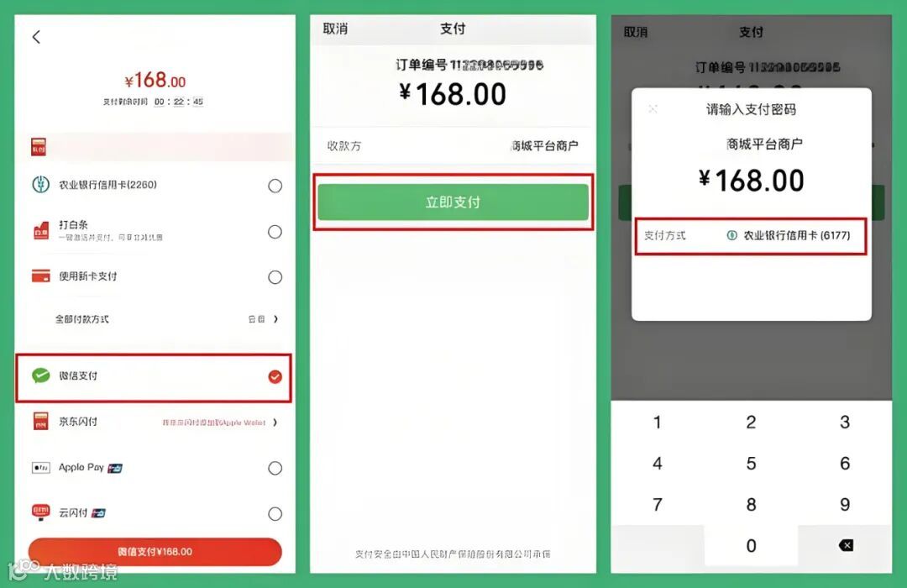Click the red 微信支付¥168.00 button
Image resolution: width=907 pixels, height=588 pixels.
tap(155, 552)
